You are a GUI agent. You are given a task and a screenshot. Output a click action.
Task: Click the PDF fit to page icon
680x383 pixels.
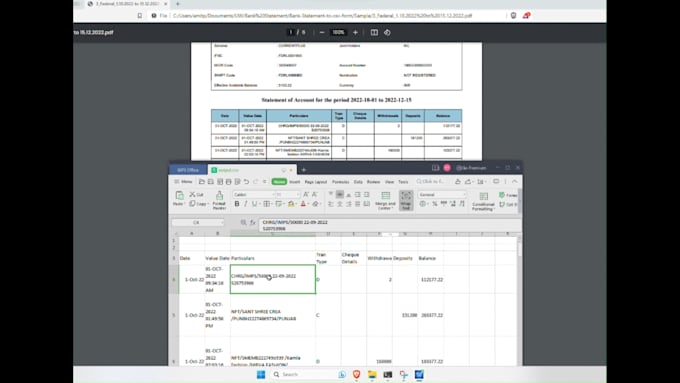click(x=374, y=33)
